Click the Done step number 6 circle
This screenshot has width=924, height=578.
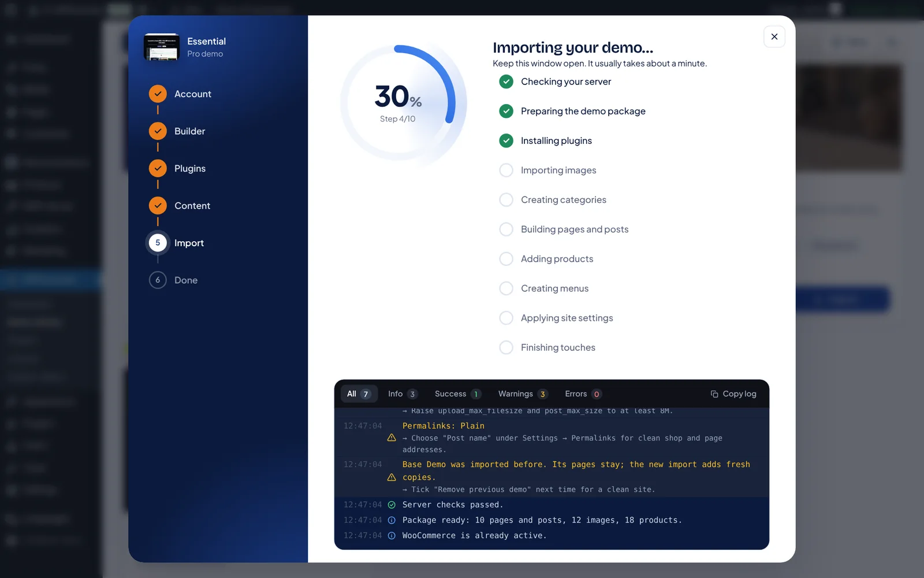[158, 280]
